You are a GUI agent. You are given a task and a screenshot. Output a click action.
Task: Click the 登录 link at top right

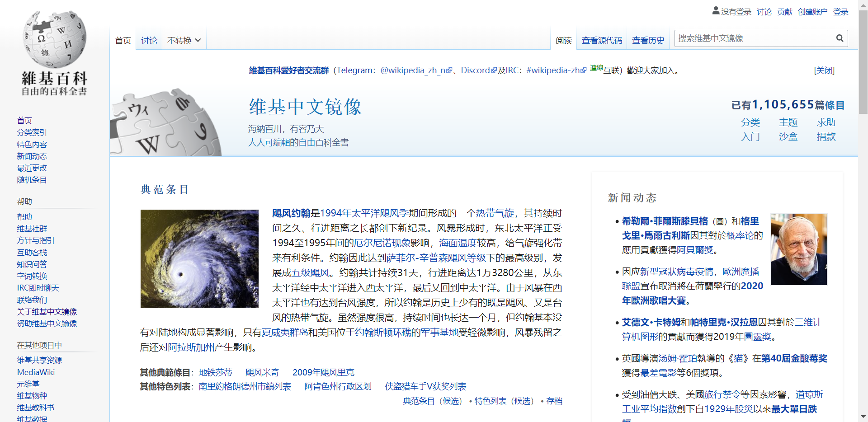[840, 12]
